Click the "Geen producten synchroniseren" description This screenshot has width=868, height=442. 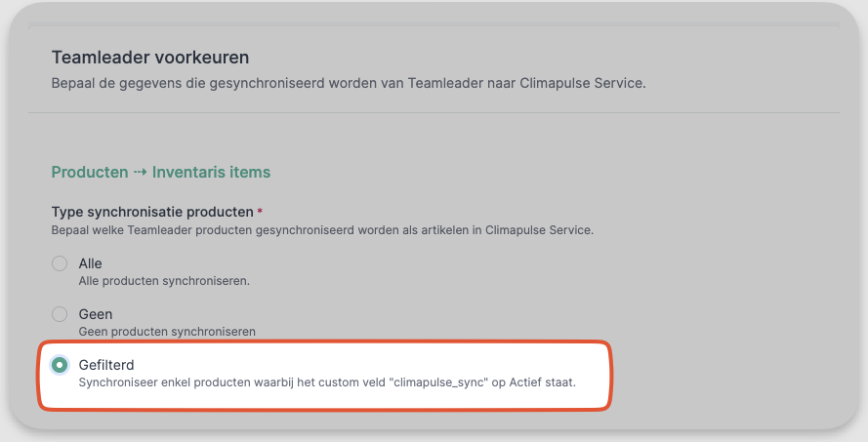coord(166,332)
